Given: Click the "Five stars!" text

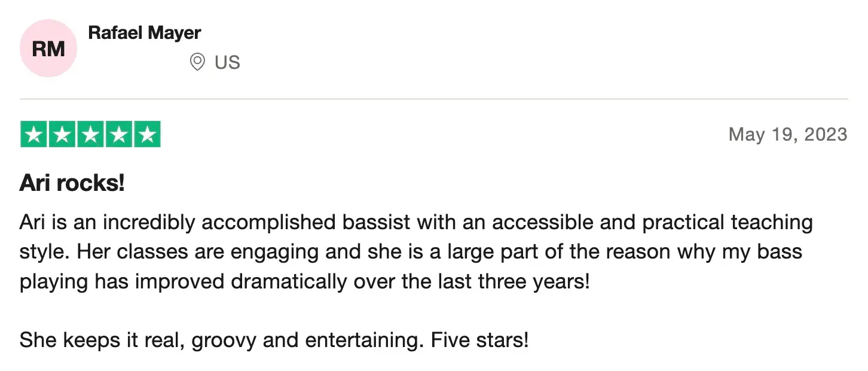Looking at the screenshot, I should click(479, 340).
